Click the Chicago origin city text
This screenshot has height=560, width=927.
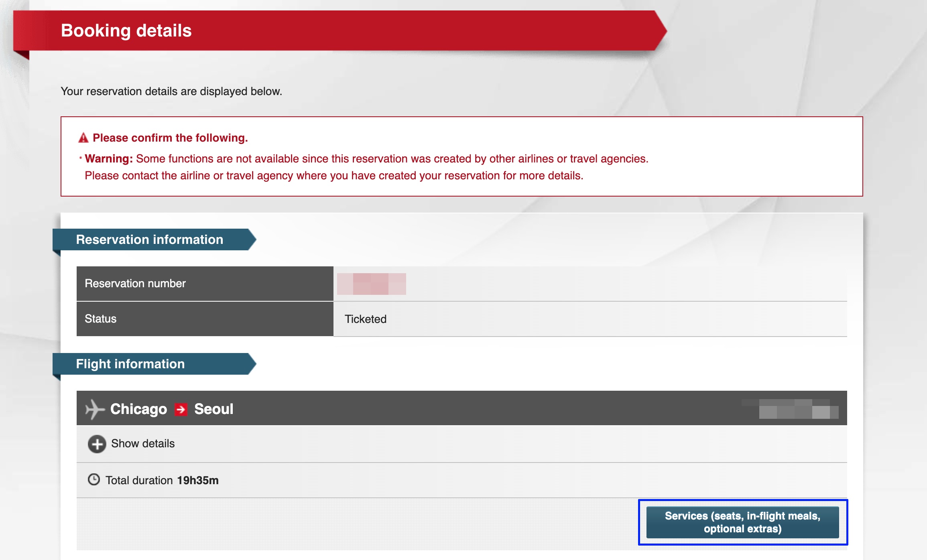tap(138, 409)
